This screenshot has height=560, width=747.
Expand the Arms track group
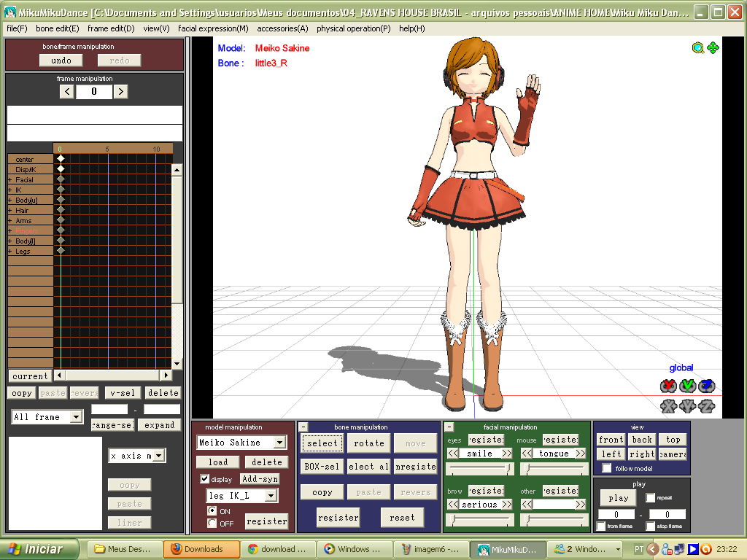pyautogui.click(x=10, y=220)
